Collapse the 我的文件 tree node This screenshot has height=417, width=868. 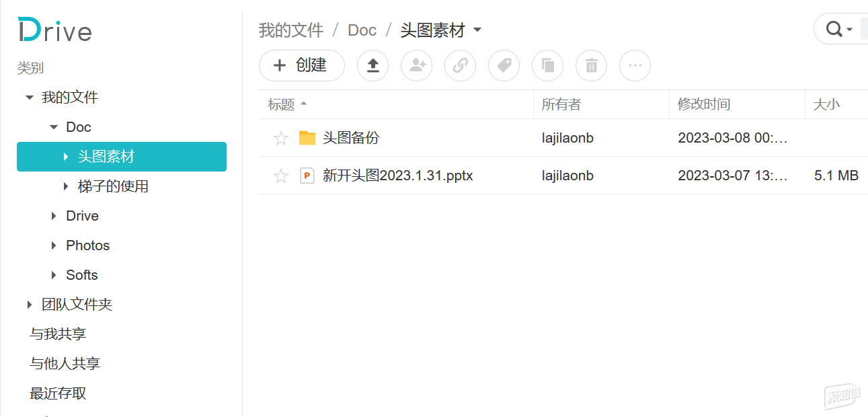(x=29, y=98)
